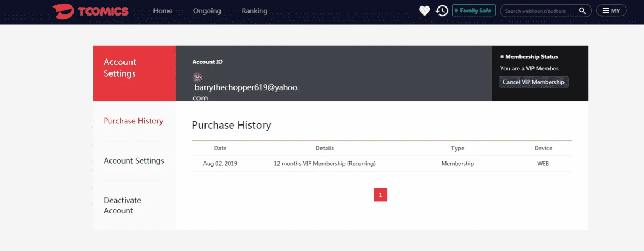Select Account Settings sidebar tab
The height and width of the screenshot is (251, 644).
click(x=134, y=160)
